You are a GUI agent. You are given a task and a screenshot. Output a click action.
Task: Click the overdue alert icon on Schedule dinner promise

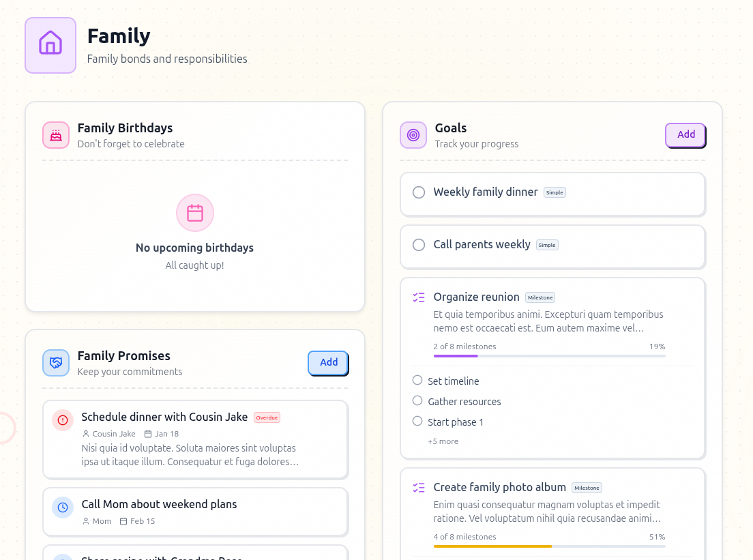pos(63,420)
